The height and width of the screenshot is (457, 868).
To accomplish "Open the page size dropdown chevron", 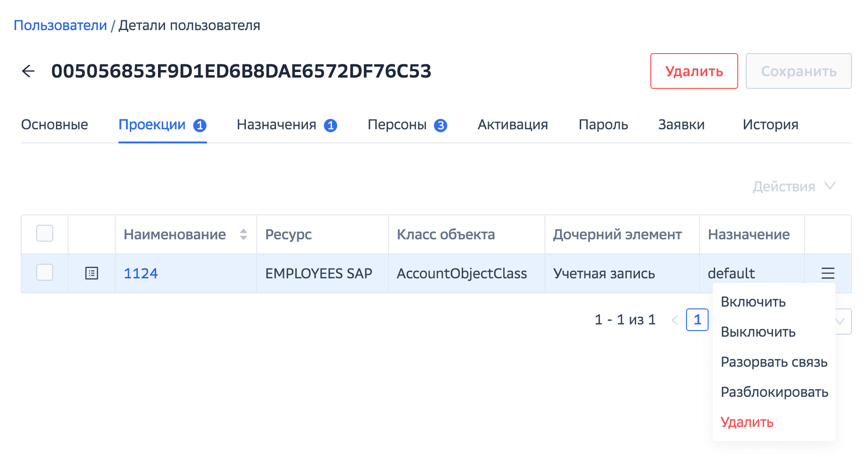I will 841,322.
